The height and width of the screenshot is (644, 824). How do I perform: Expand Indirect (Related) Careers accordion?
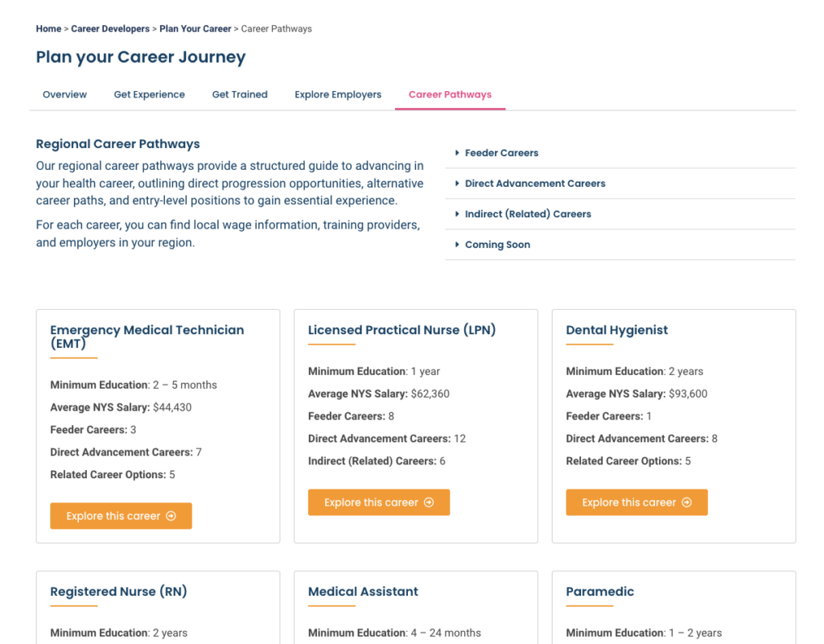(527, 214)
